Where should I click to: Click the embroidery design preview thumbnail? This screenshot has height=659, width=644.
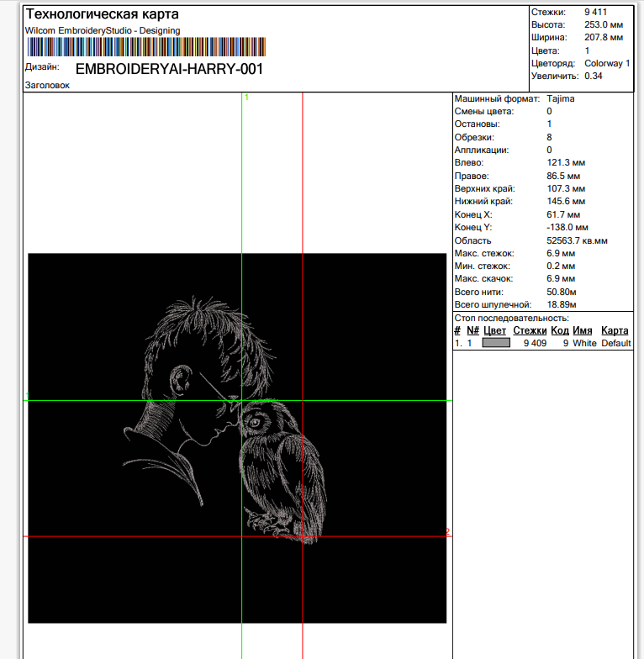point(237,438)
